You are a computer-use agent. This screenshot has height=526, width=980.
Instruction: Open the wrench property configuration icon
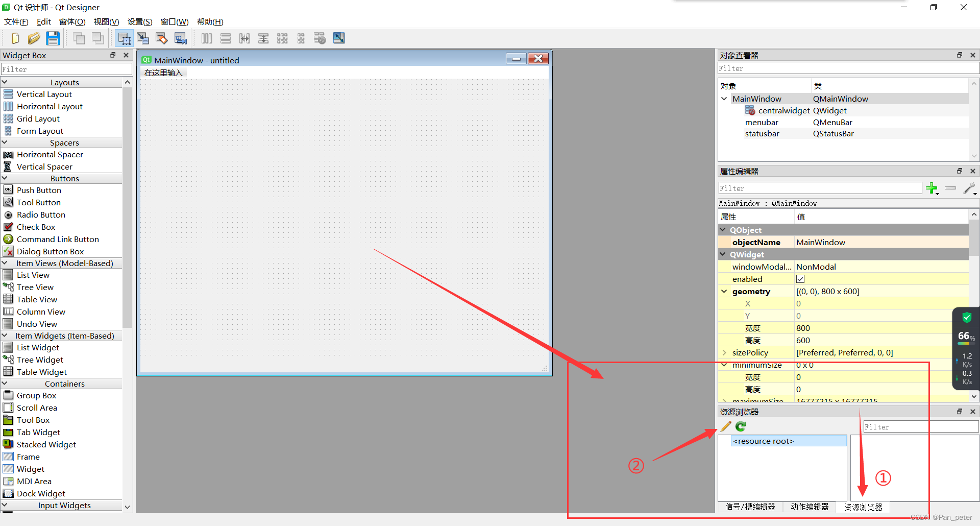(x=970, y=188)
